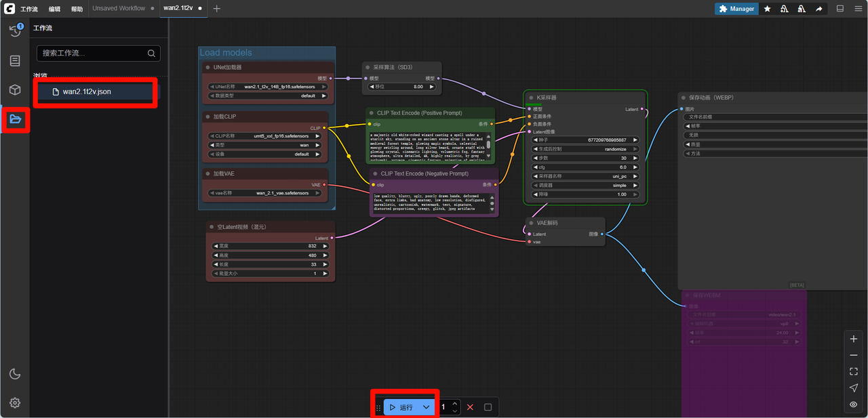The height and width of the screenshot is (418, 868).
Task: Switch to the Unsaved Workflow tab
Action: point(119,9)
